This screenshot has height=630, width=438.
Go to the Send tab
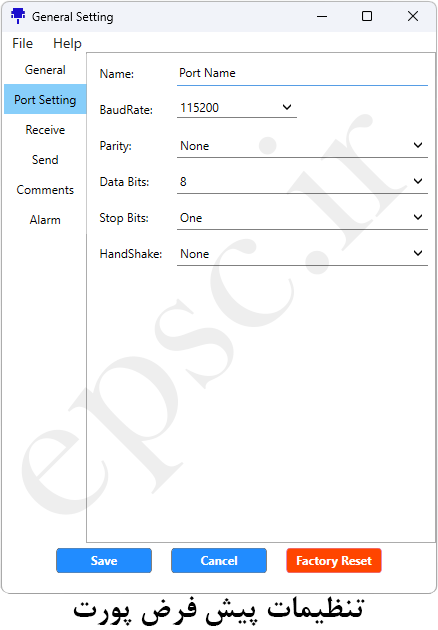coord(45,160)
